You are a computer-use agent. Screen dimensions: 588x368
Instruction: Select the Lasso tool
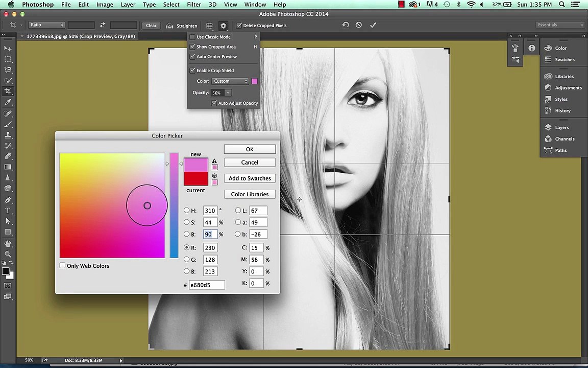pyautogui.click(x=8, y=70)
